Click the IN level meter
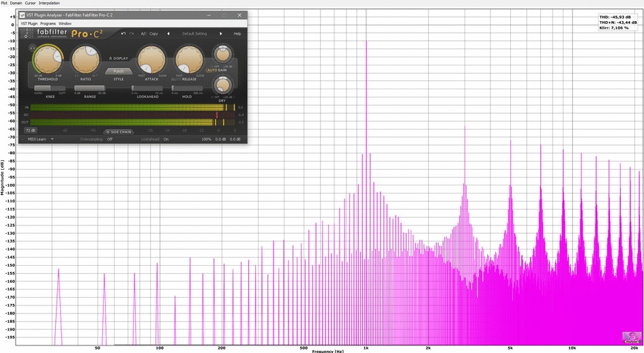Image resolution: width=644 pixels, height=353 pixels. click(x=132, y=107)
